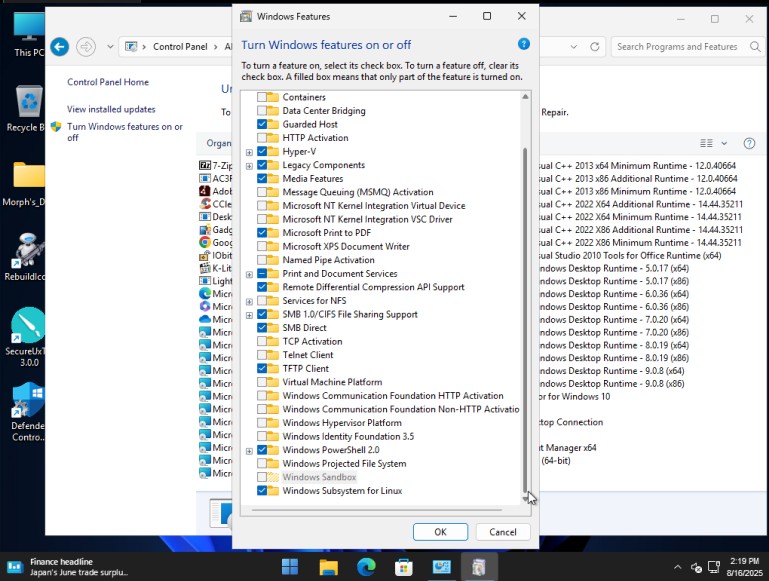The width and height of the screenshot is (769, 581).
Task: Uncheck Windows Subsystem for Linux
Action: [x=262, y=490]
